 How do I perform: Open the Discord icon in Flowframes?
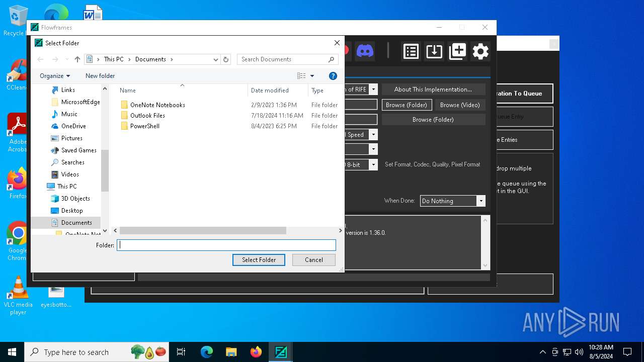[365, 51]
